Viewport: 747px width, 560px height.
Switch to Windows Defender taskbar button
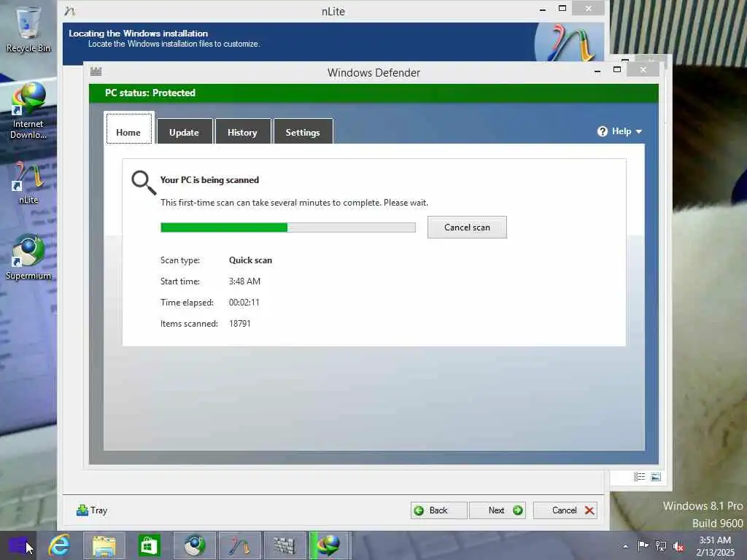pyautogui.click(x=285, y=545)
